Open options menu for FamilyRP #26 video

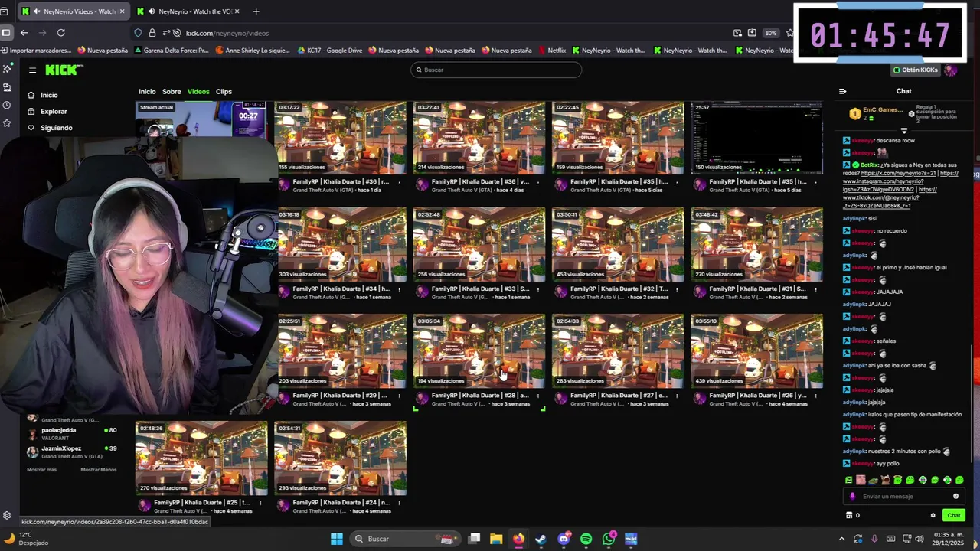click(815, 396)
